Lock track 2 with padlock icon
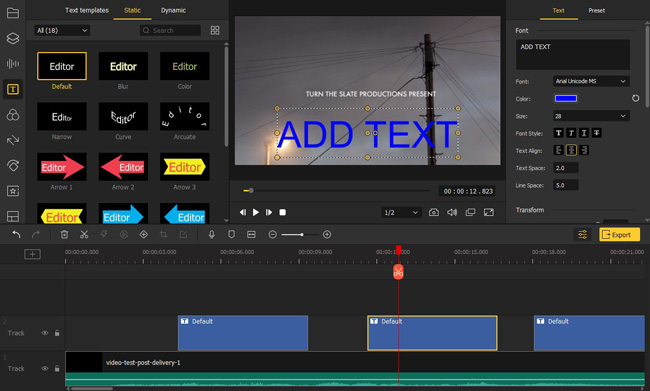650x391 pixels. click(57, 333)
